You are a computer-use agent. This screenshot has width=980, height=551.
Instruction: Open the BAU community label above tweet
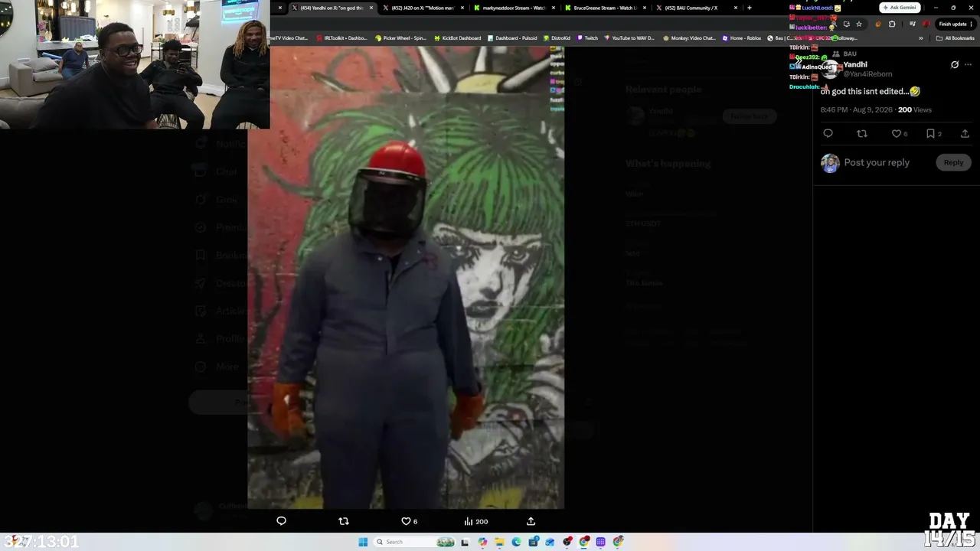click(x=850, y=54)
